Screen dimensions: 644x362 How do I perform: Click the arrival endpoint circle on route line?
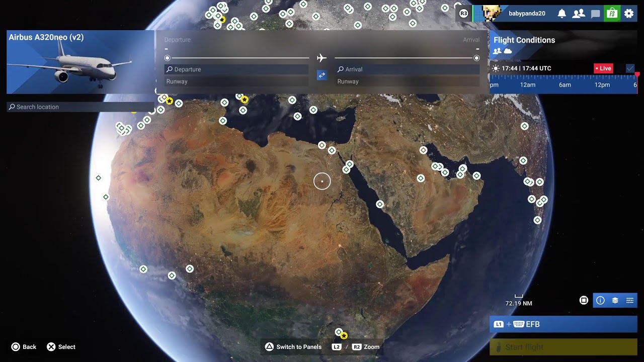[x=476, y=58]
